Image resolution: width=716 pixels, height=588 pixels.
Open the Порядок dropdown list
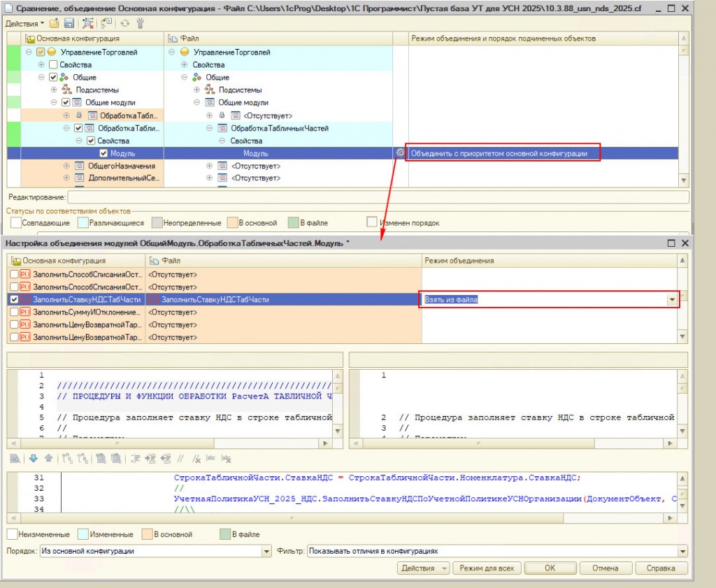pyautogui.click(x=266, y=551)
